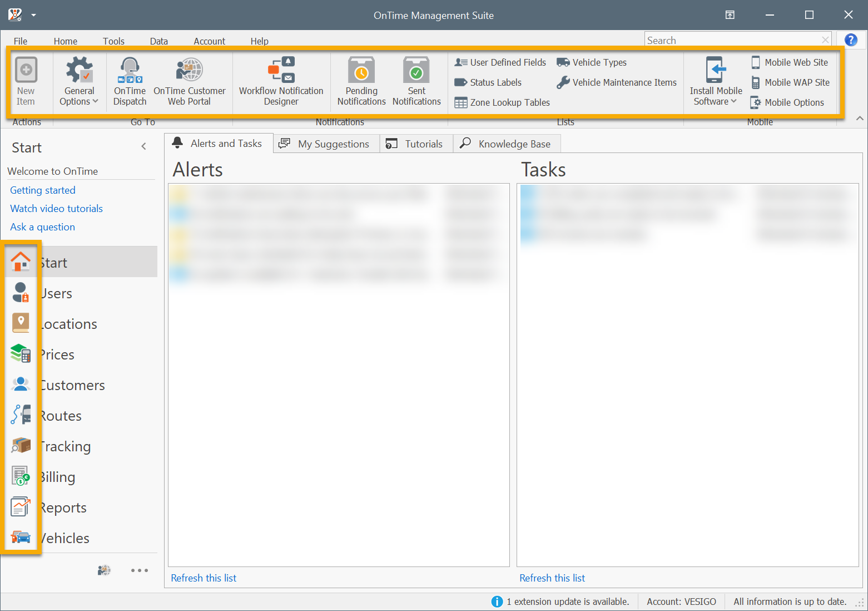
Task: Go to Locations section
Action: [82, 323]
